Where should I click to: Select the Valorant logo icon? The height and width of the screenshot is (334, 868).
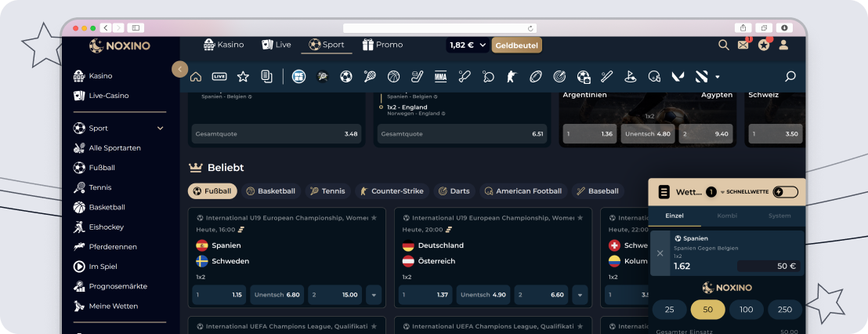[x=678, y=76]
